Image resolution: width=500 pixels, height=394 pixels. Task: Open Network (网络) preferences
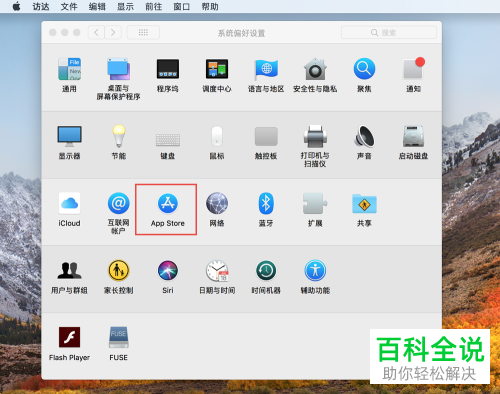pyautogui.click(x=217, y=209)
